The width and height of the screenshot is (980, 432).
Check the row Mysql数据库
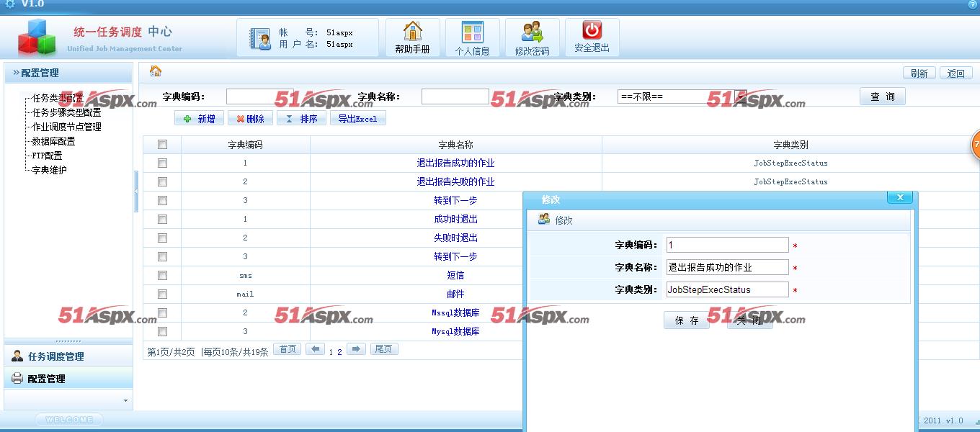162,332
